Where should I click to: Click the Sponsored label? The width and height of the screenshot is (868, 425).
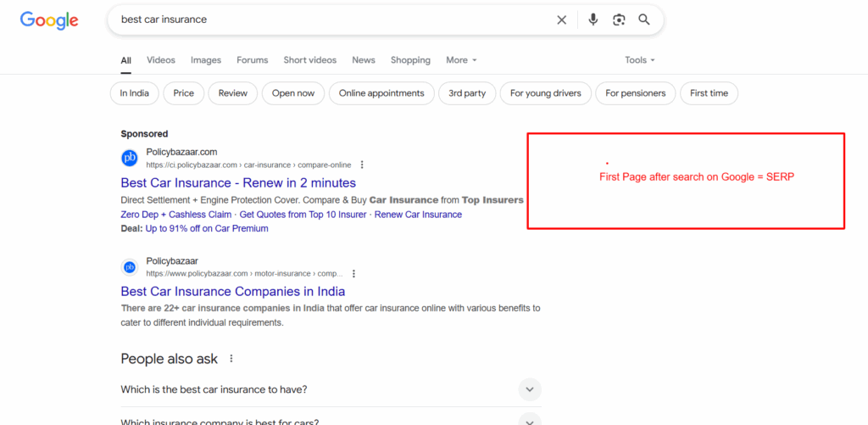(x=144, y=133)
